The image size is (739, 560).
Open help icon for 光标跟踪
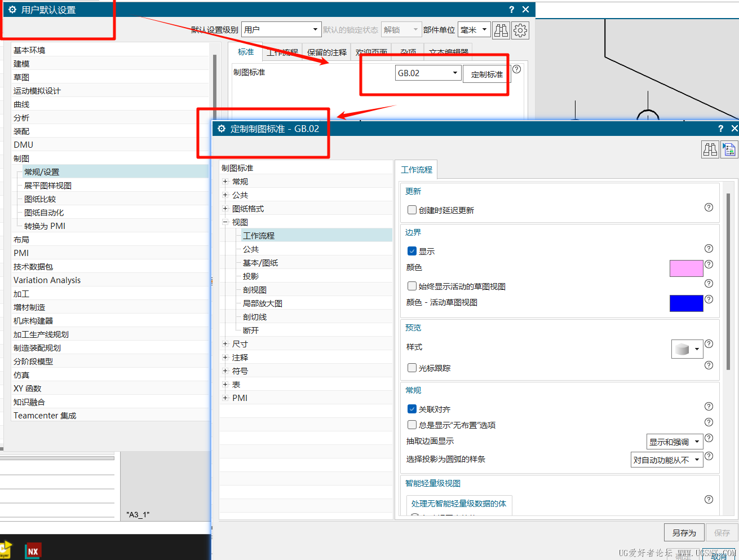(709, 365)
